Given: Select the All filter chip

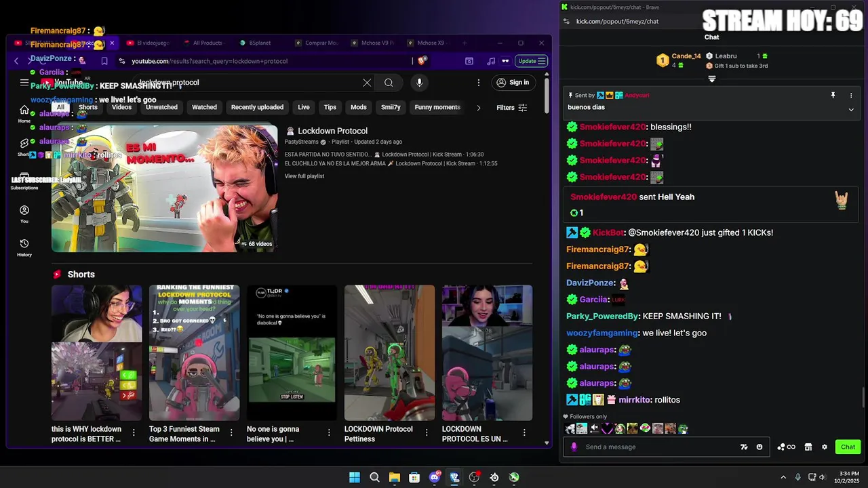Looking at the screenshot, I should click(60, 107).
